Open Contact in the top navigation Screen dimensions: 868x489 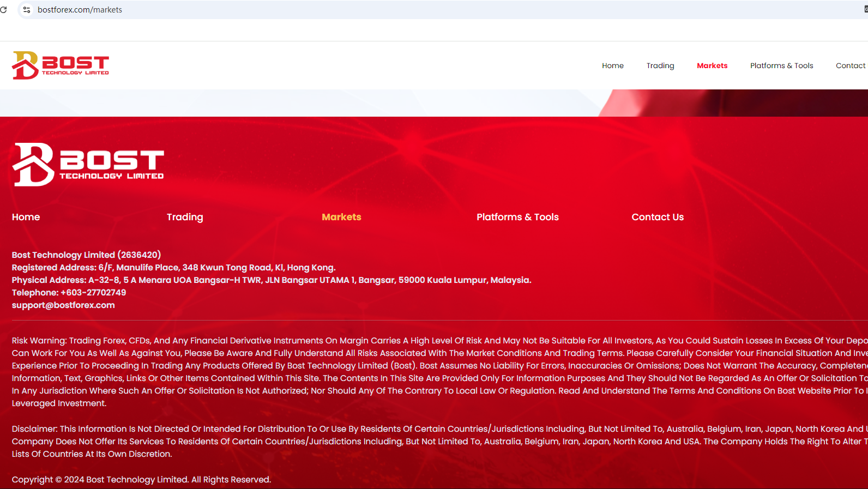851,65
